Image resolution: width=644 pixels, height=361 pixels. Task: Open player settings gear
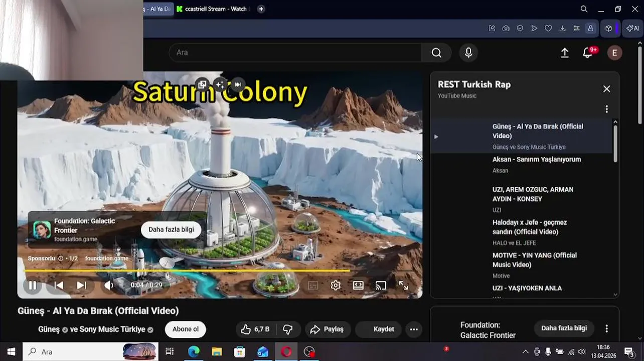336,285
